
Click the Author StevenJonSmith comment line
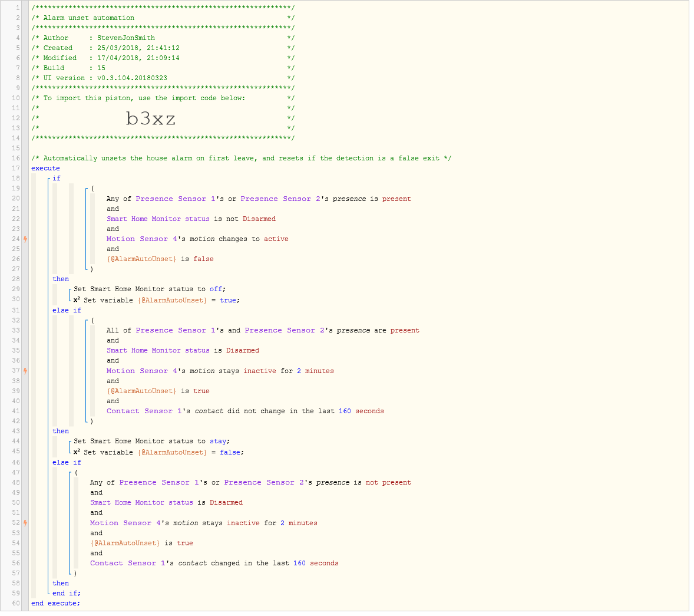[x=163, y=38]
